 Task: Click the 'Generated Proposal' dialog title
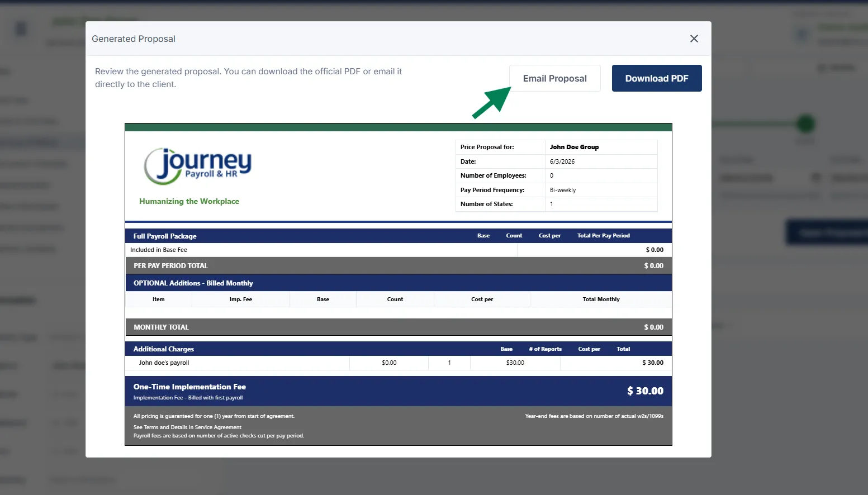(x=134, y=39)
